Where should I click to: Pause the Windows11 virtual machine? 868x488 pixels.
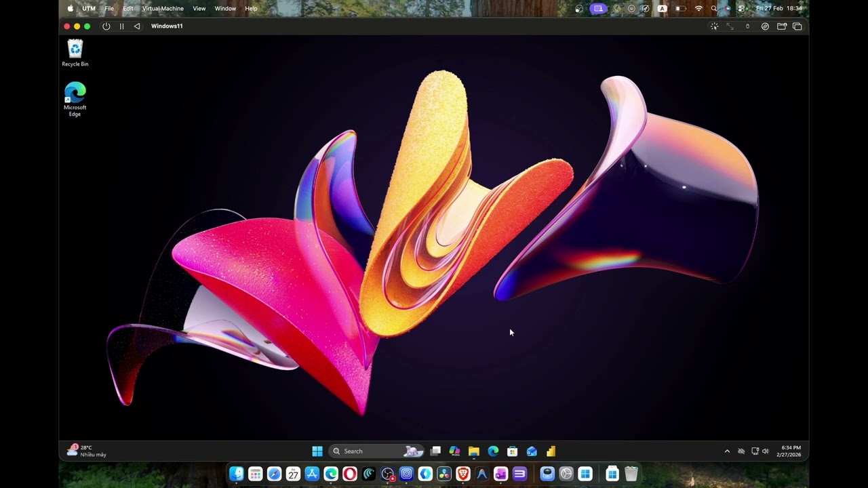pos(121,26)
